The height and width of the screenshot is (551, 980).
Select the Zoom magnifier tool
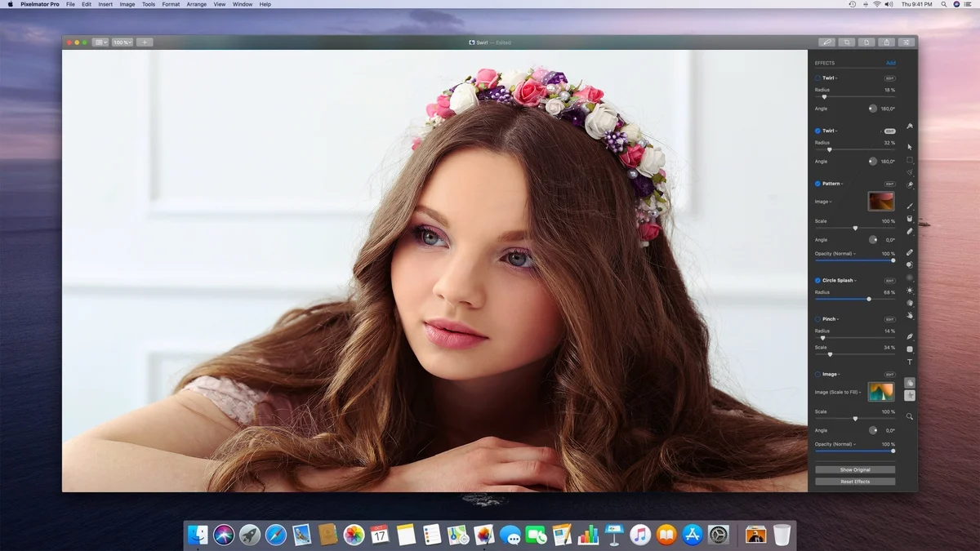[x=910, y=416]
